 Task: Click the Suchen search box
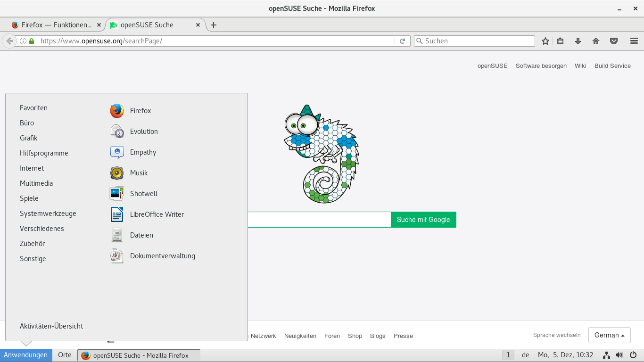[474, 41]
